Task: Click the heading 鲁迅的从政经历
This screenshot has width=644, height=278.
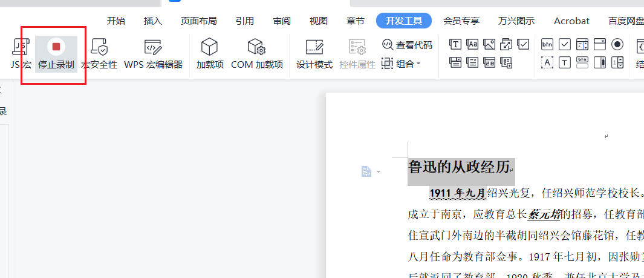Action: tap(458, 167)
